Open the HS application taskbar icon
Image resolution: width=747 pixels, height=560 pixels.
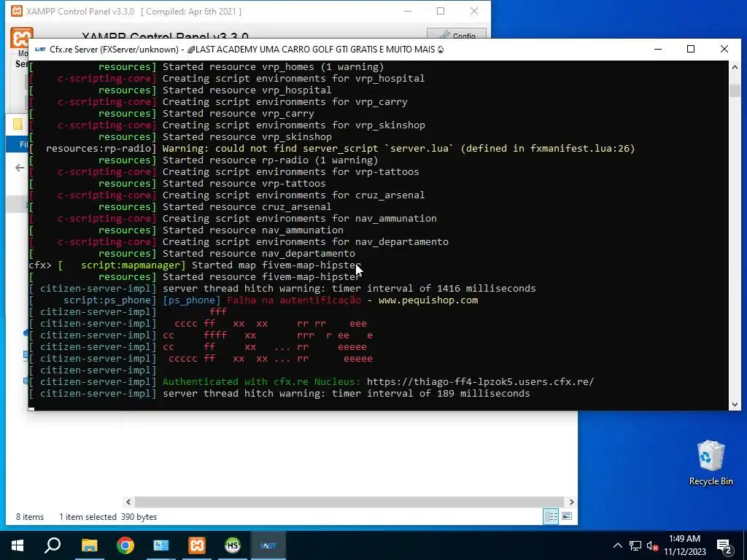coord(233,545)
